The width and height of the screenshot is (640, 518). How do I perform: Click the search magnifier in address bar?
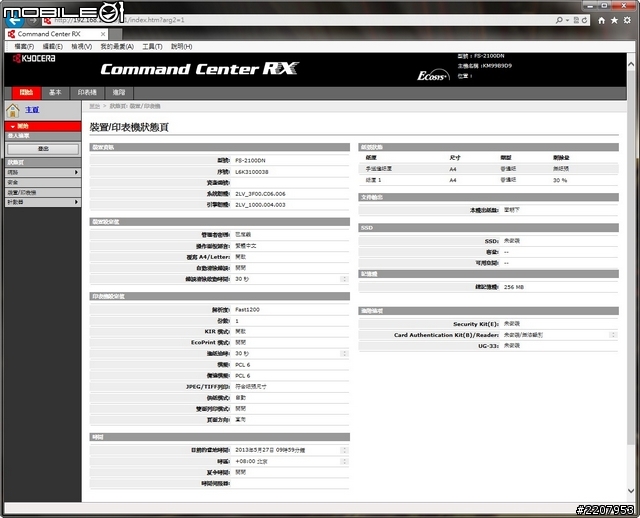pyautogui.click(x=559, y=20)
